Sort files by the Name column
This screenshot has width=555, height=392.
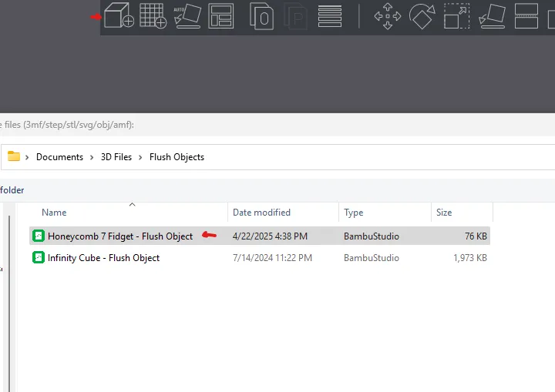coord(54,213)
